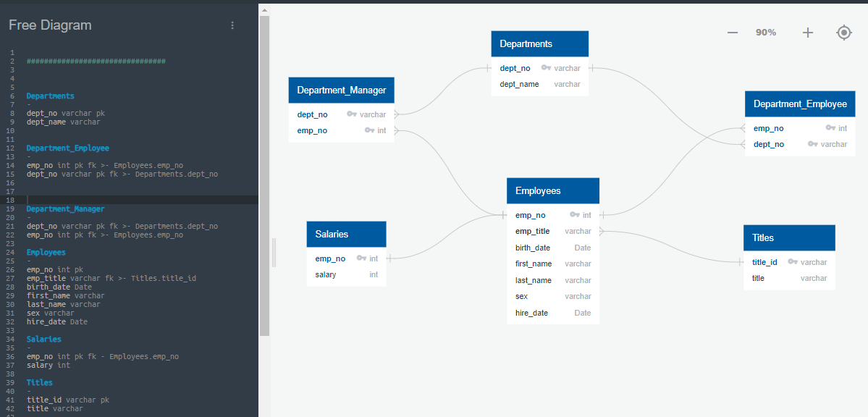The height and width of the screenshot is (417, 868).
Task: Open the three-dot options menu
Action: [232, 25]
